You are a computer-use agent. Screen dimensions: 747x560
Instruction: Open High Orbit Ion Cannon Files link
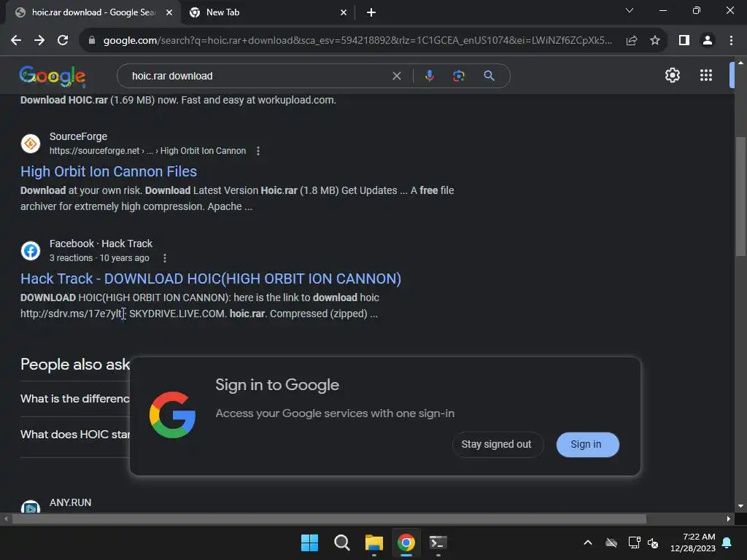109,171
